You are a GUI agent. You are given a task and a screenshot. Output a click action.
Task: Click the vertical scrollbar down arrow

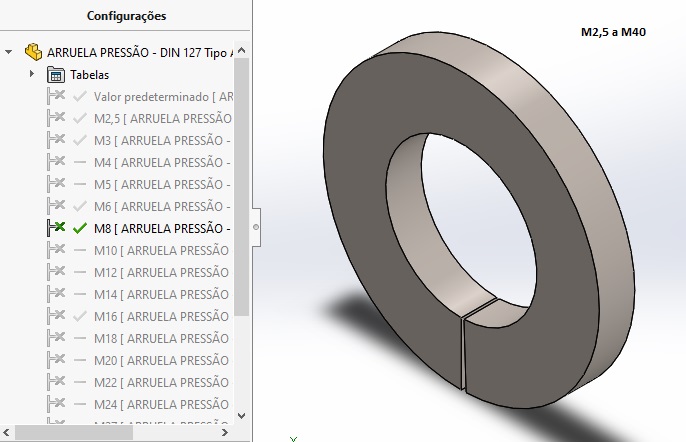[242, 415]
